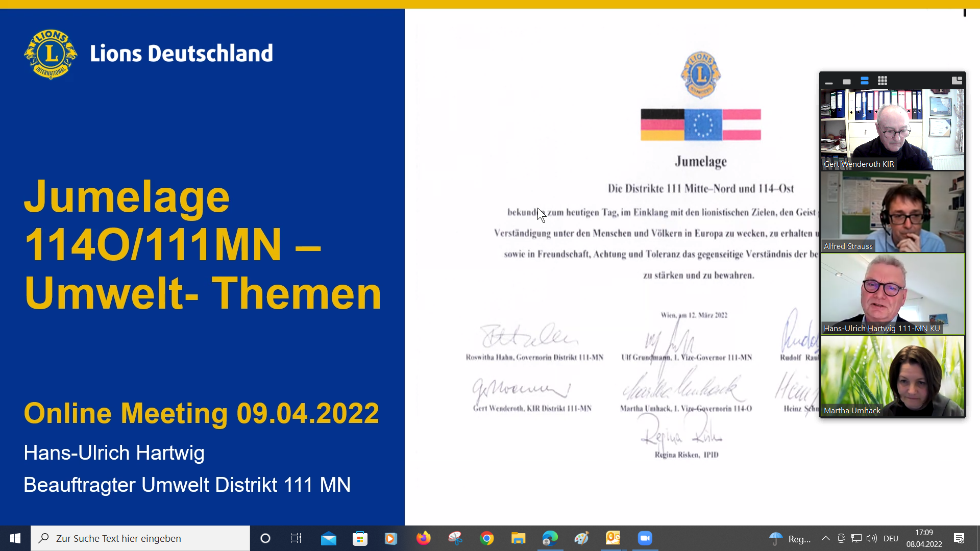Click the Meet Now tray icon
Viewport: 980px width, 551px height.
tap(842, 538)
